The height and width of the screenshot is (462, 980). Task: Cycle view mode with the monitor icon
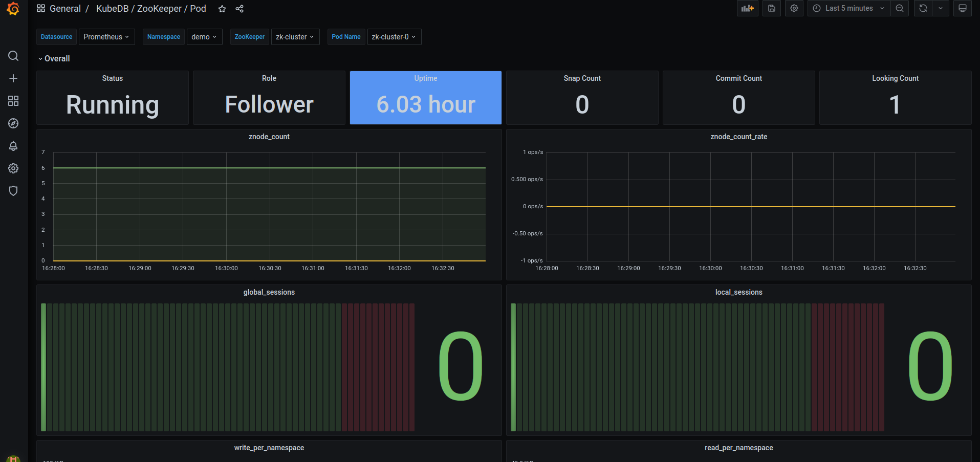(963, 8)
